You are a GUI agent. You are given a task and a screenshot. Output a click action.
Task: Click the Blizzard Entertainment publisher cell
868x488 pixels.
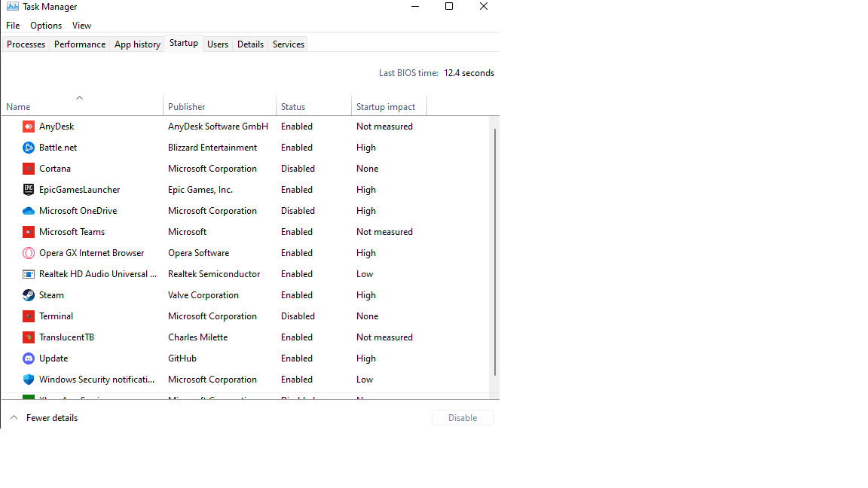[212, 148]
